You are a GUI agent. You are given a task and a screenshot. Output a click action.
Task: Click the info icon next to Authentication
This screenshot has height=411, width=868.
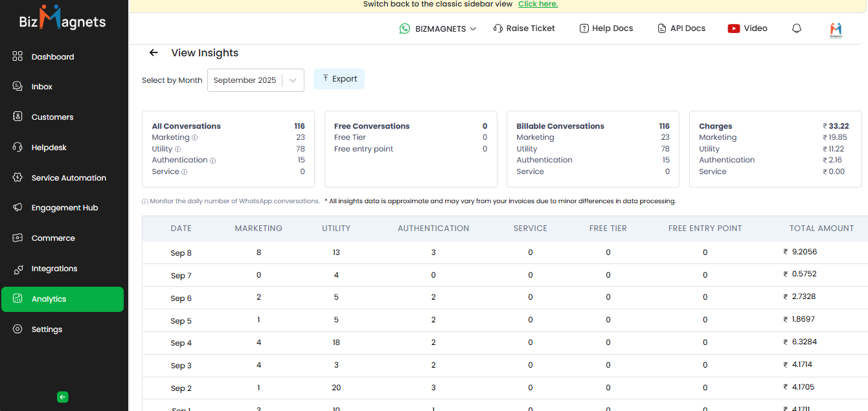(x=212, y=161)
